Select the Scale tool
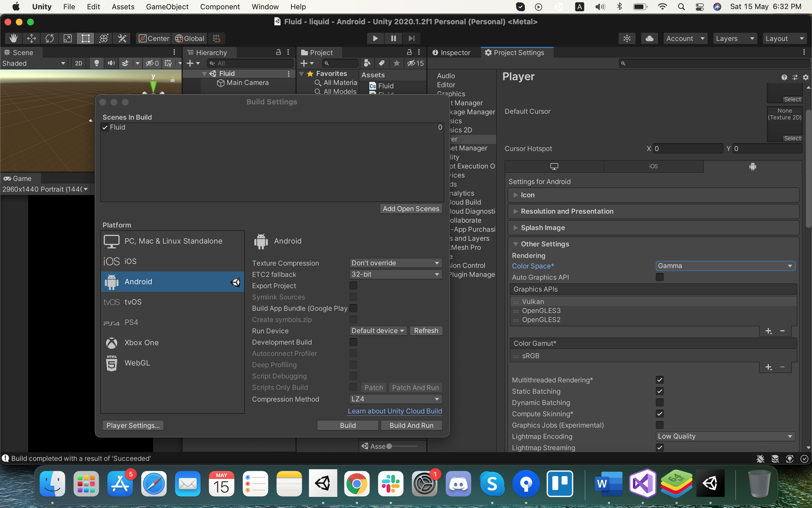The image size is (812, 508). point(68,38)
